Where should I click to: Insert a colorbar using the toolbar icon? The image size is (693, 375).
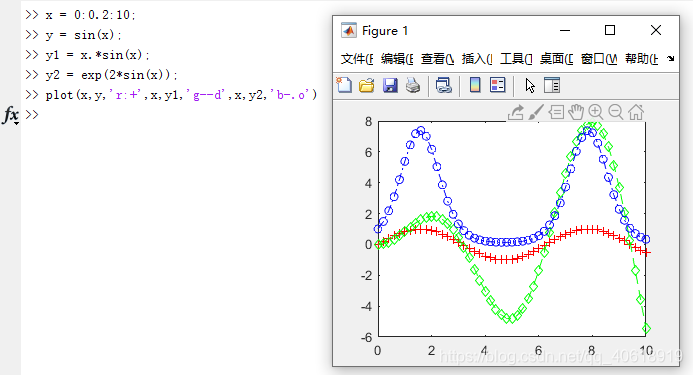(475, 85)
